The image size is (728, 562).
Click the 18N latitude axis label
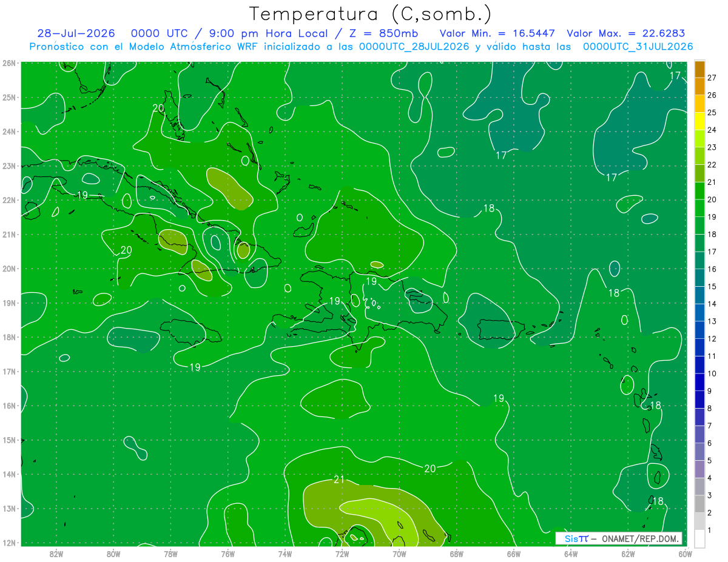(8, 337)
